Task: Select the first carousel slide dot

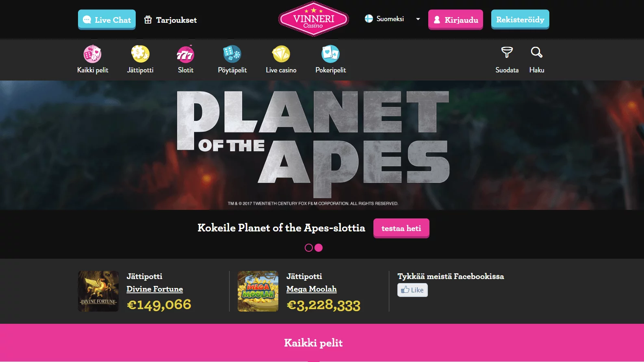Action: (x=309, y=248)
